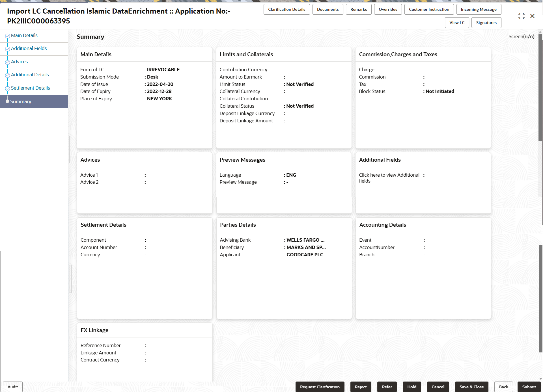Viewport: 543px width, 392px height.
Task: Click here to view Additional fields
Action: [389, 178]
